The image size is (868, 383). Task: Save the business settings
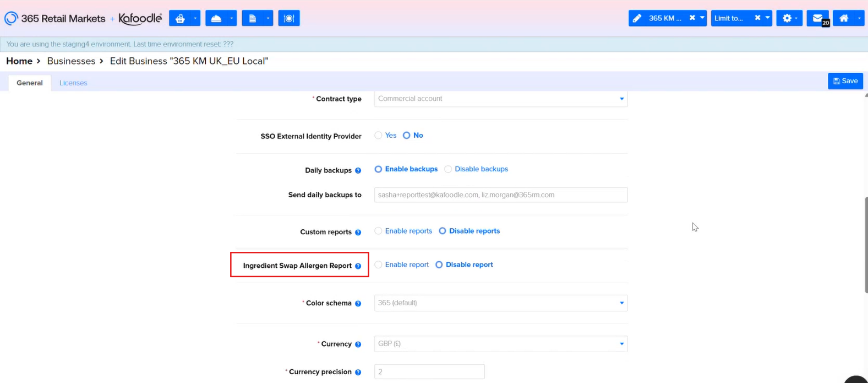tap(845, 81)
